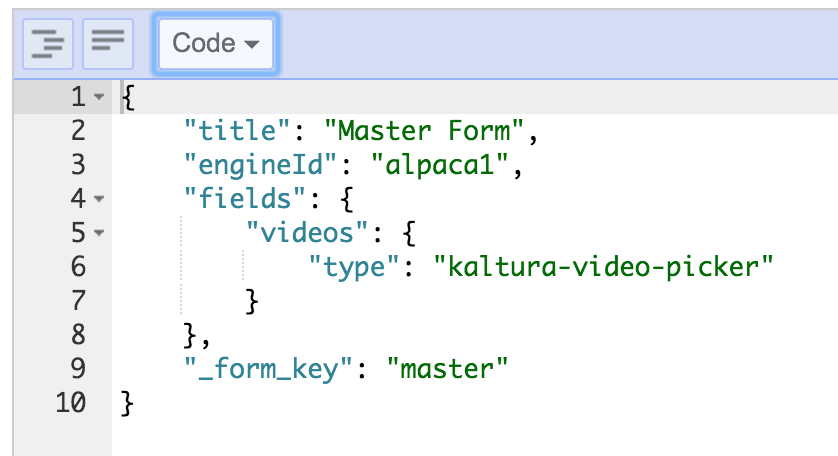Place cursor in the "_form_key" key

click(x=270, y=369)
